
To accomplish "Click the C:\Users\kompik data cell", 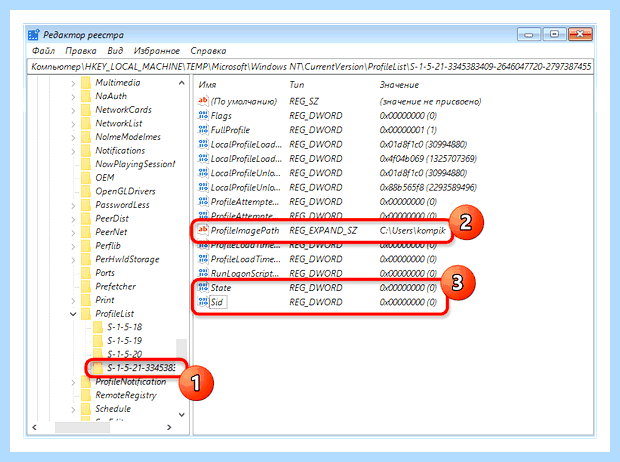I will (x=412, y=231).
